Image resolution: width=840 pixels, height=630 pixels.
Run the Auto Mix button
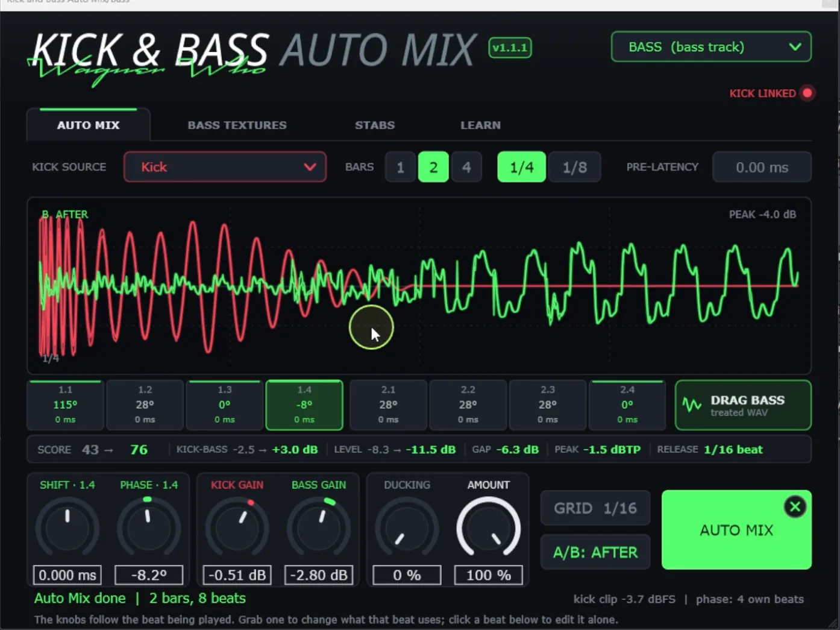[736, 530]
